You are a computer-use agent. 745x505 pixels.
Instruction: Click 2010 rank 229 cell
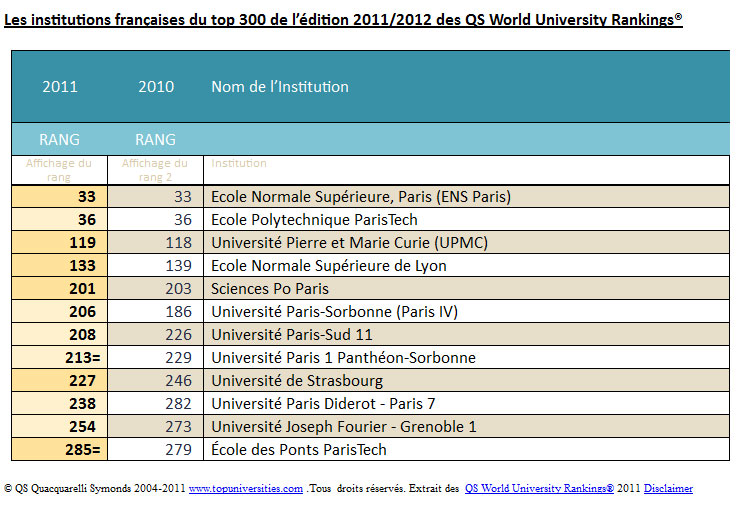click(155, 357)
